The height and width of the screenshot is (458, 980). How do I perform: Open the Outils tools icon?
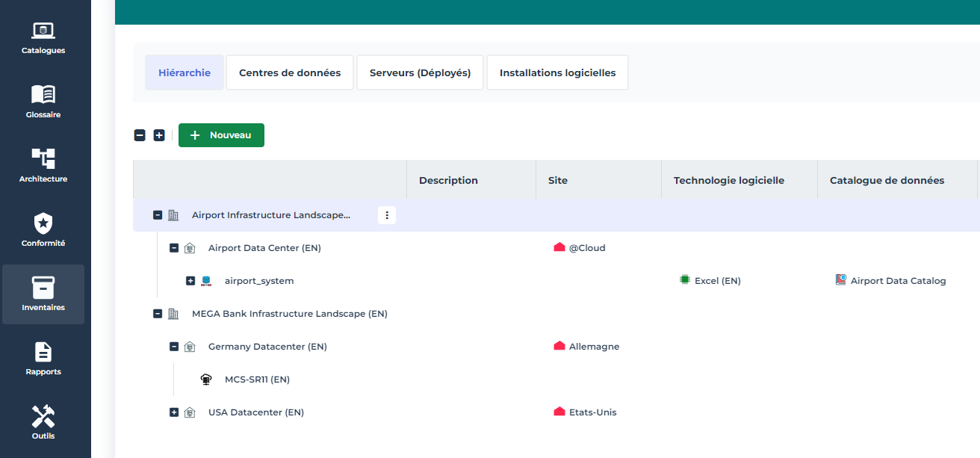43,416
